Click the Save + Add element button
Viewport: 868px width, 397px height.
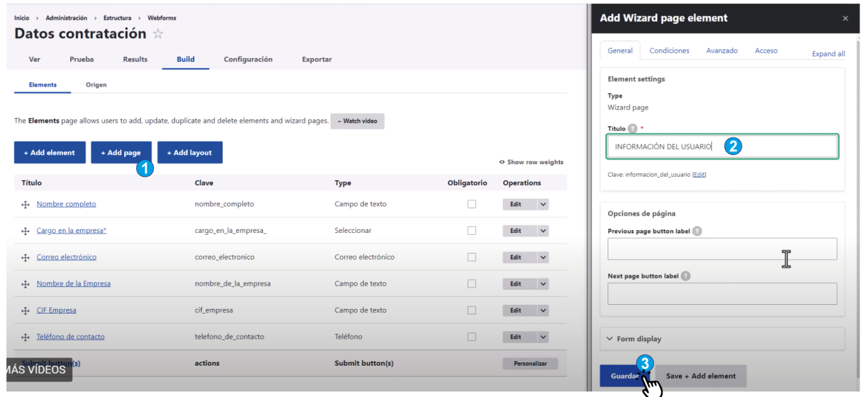click(700, 376)
